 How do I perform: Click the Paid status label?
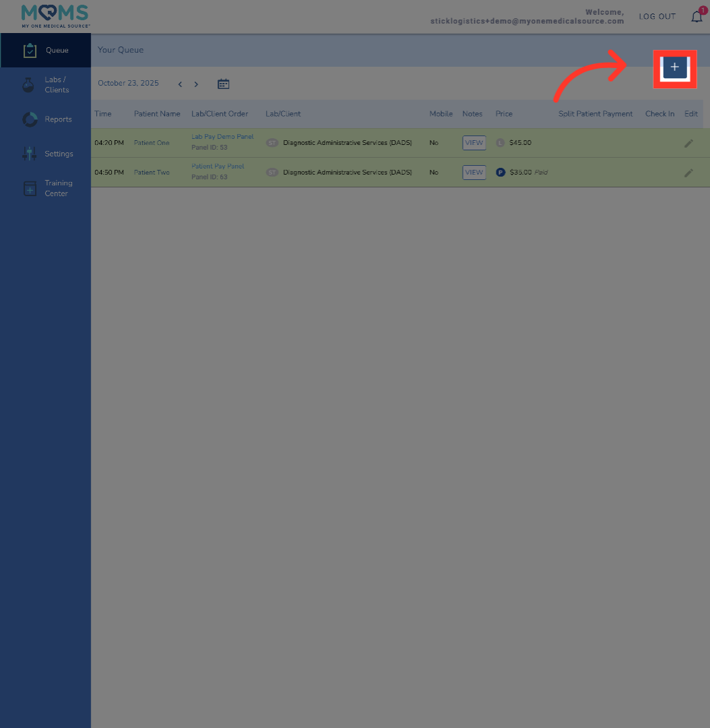click(541, 173)
